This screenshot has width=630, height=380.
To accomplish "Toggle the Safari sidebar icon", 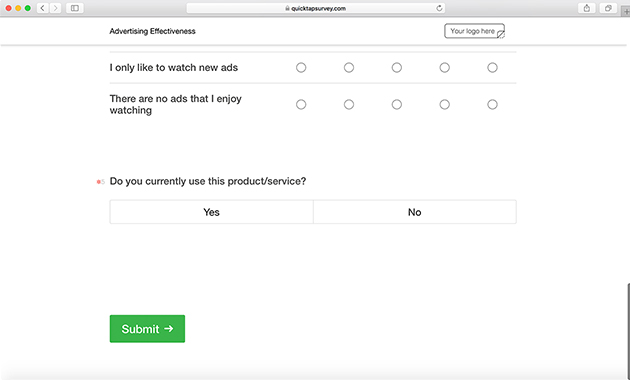I will click(75, 8).
